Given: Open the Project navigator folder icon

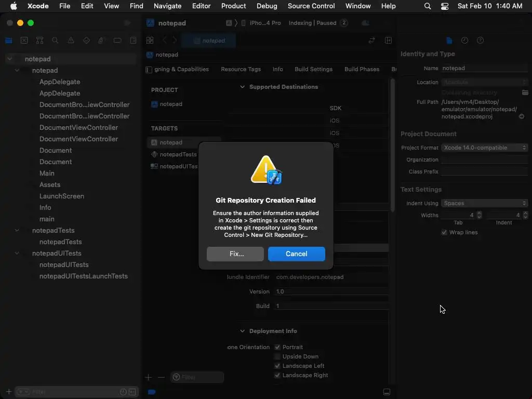Looking at the screenshot, I should (9, 41).
